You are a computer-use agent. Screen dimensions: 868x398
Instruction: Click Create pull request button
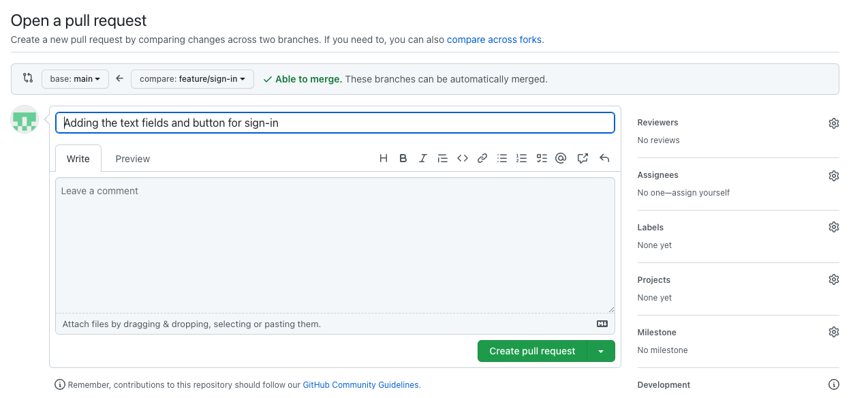(532, 351)
